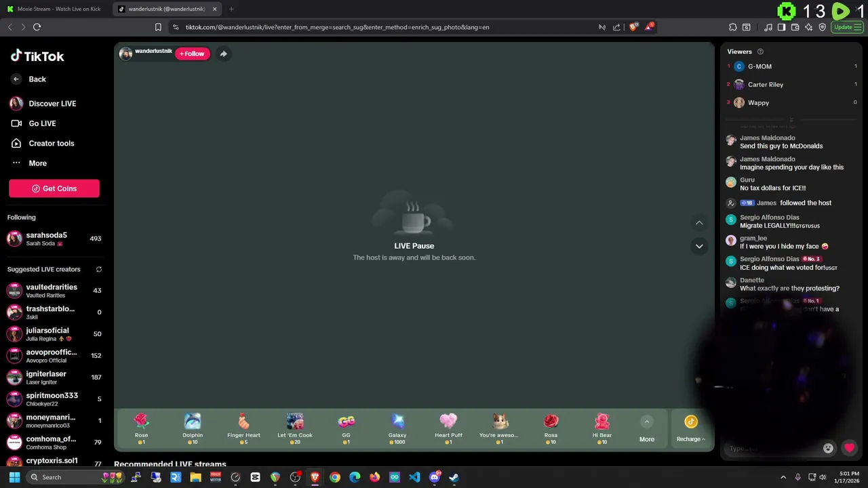Open Brave Shields icon

(x=633, y=27)
